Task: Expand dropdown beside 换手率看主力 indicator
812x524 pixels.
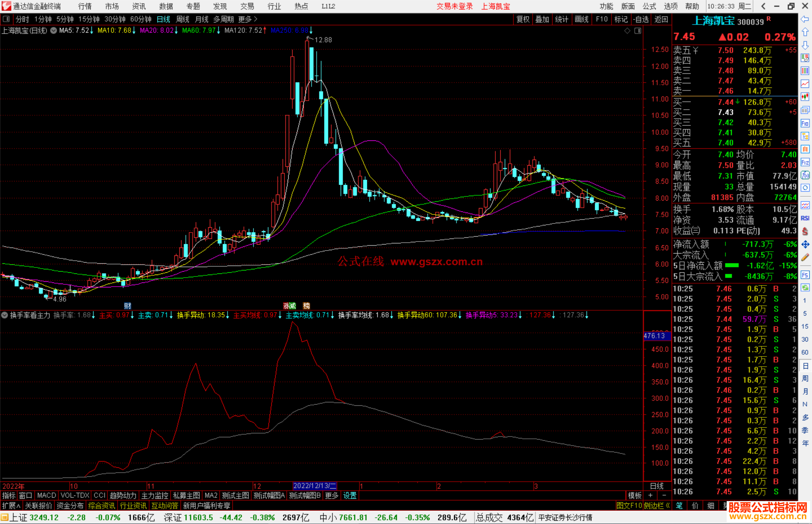Action: [x=5, y=315]
